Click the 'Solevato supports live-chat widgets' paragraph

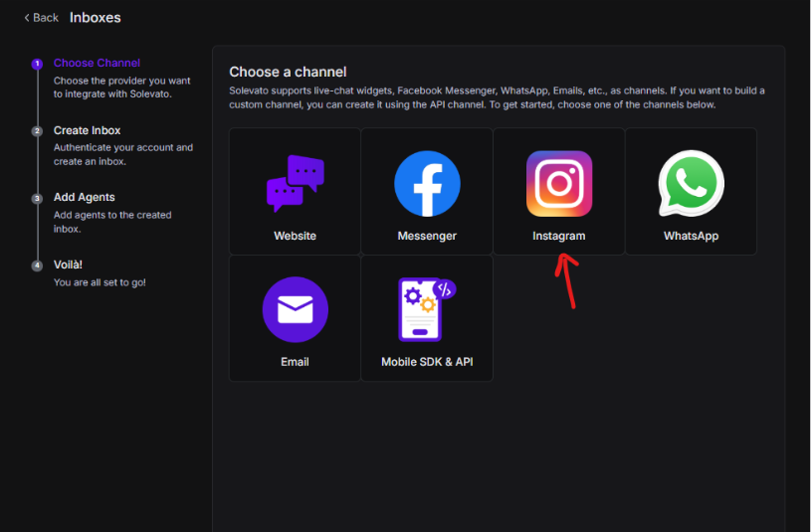[x=498, y=97]
